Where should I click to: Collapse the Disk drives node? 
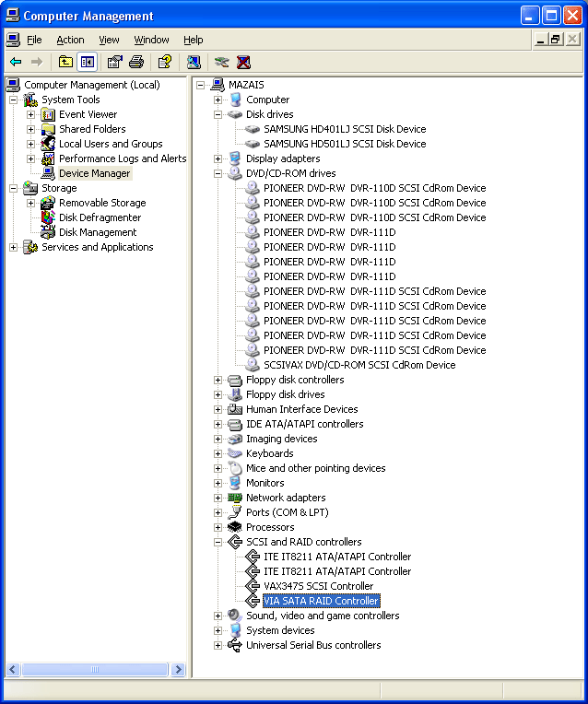[218, 114]
